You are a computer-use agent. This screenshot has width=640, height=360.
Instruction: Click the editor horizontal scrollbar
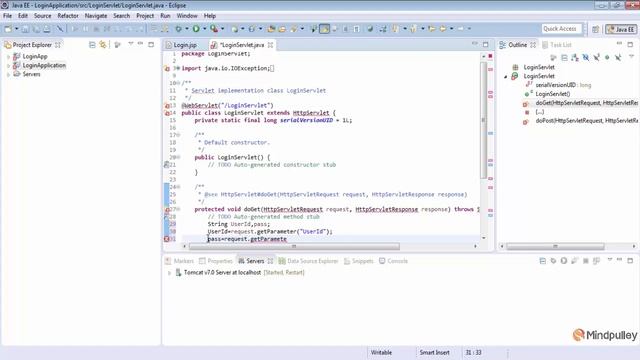pyautogui.click(x=294, y=247)
